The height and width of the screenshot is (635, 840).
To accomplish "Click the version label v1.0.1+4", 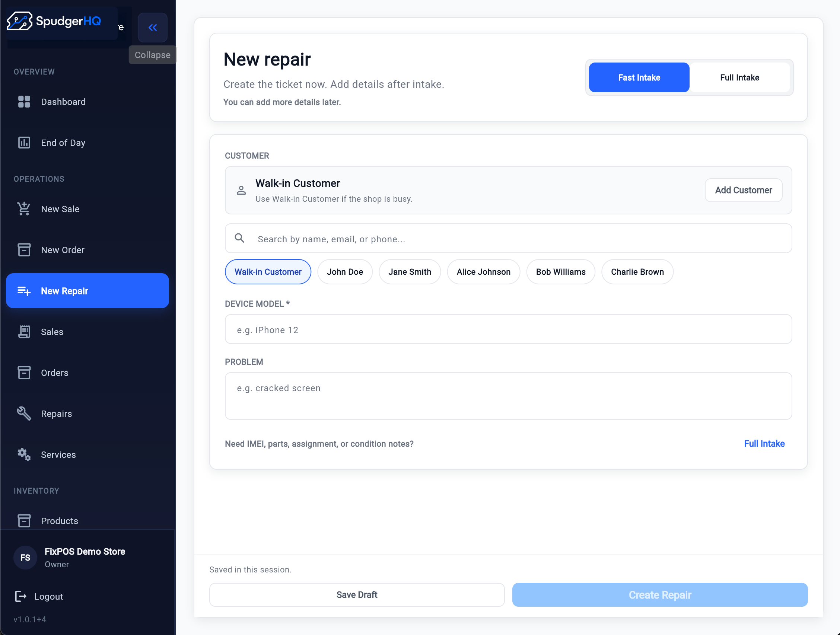I will (30, 619).
